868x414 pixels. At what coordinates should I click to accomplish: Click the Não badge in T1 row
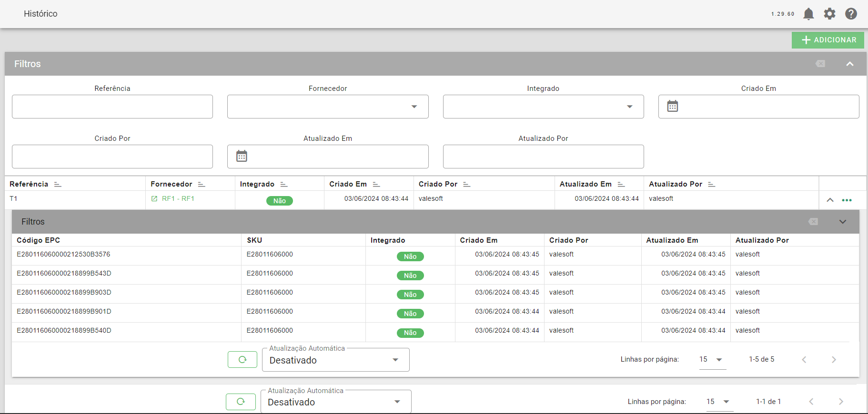coord(280,201)
